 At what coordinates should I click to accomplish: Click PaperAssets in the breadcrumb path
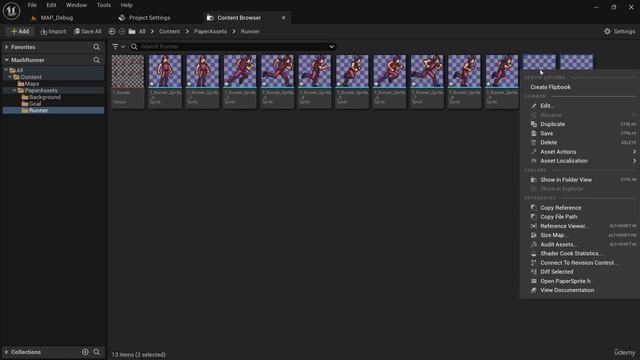click(x=210, y=31)
